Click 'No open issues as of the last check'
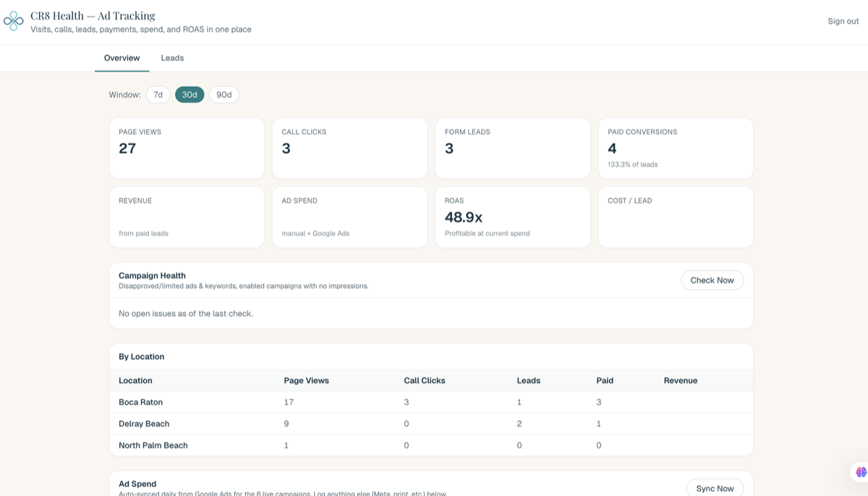Image resolution: width=868 pixels, height=496 pixels. 186,314
